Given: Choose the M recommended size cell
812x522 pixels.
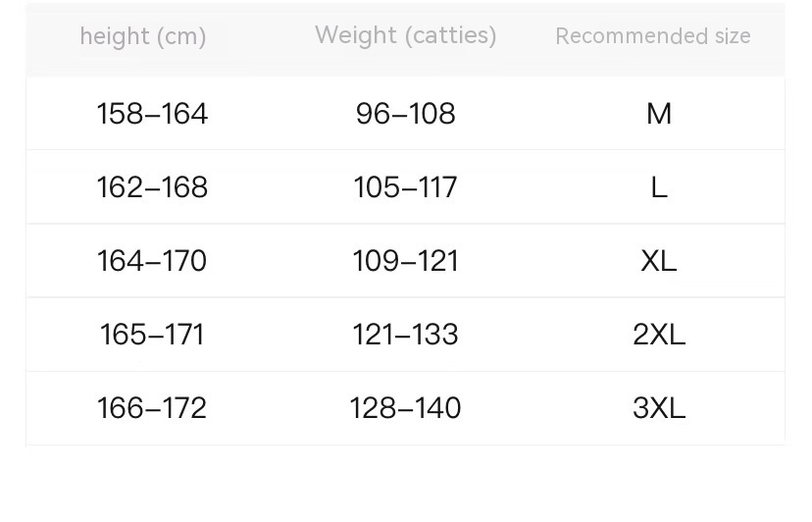Looking at the screenshot, I should coord(659,114).
